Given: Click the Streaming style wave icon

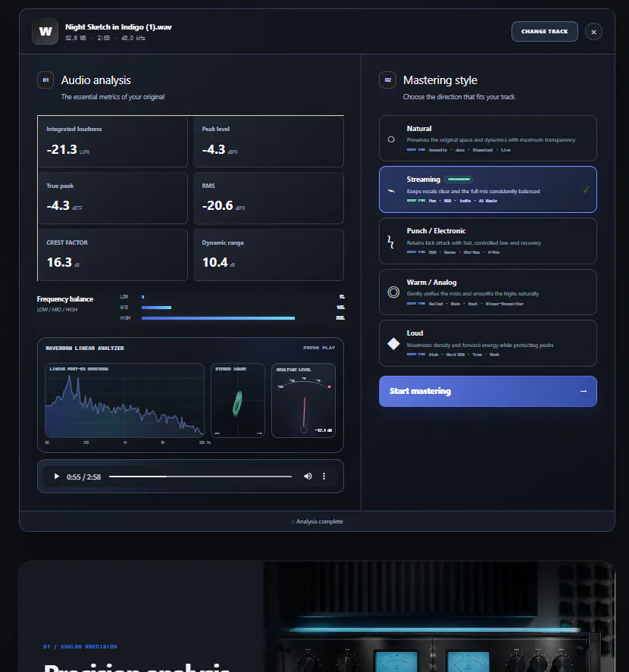Looking at the screenshot, I should pos(391,191).
